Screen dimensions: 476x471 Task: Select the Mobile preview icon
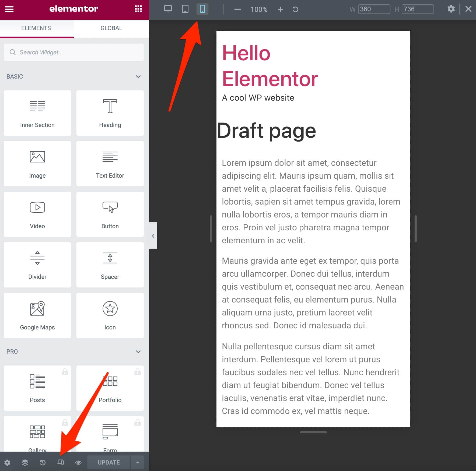pos(202,9)
